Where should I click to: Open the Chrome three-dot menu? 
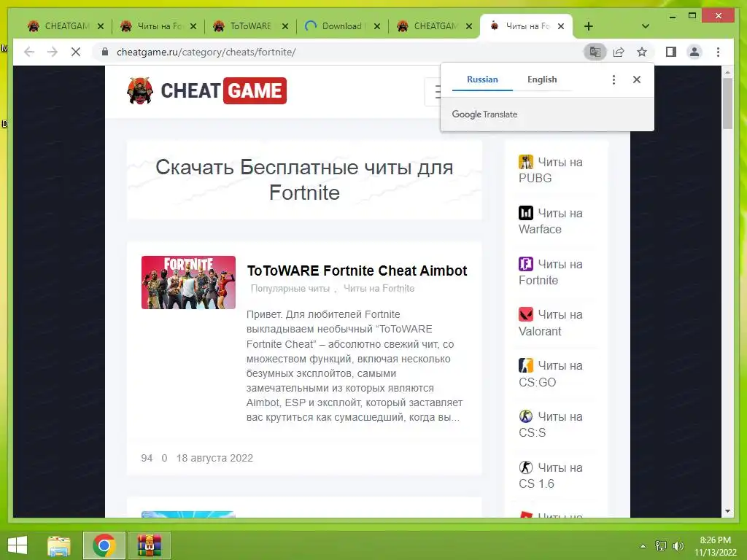coord(718,52)
